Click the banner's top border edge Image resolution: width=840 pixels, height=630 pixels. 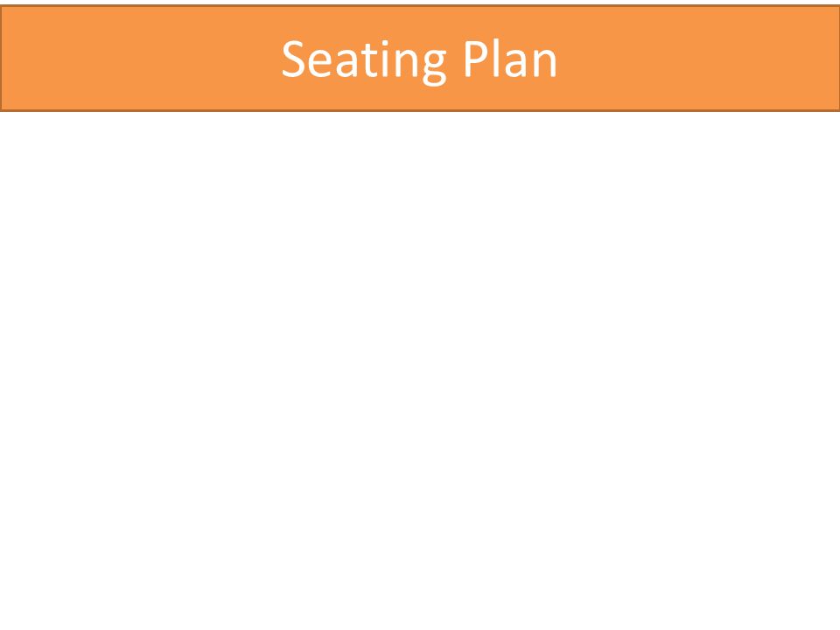[x=420, y=6]
